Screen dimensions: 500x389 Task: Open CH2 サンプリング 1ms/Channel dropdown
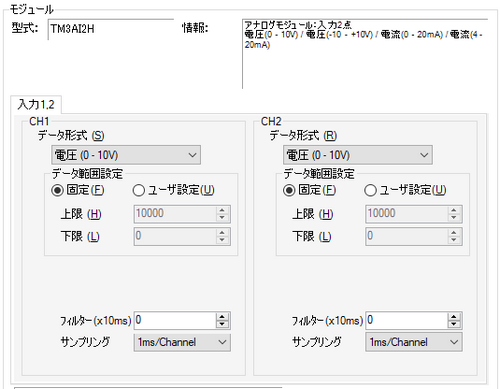click(414, 342)
